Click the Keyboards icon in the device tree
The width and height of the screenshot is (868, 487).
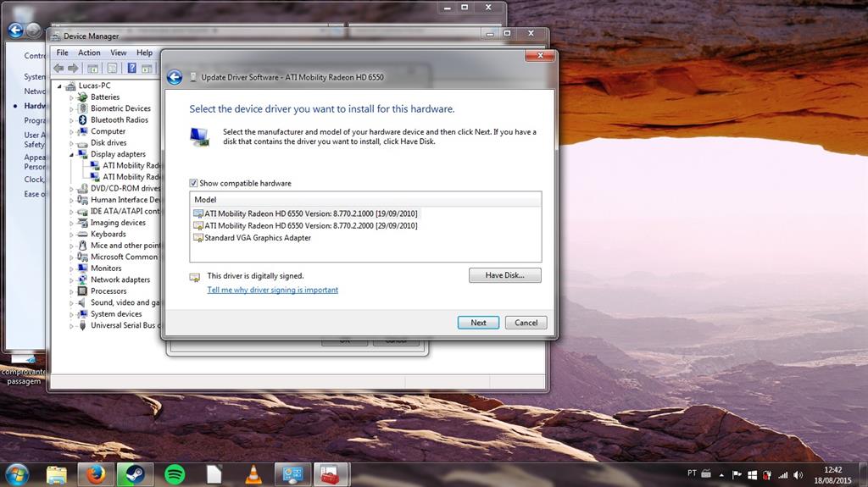(82, 234)
